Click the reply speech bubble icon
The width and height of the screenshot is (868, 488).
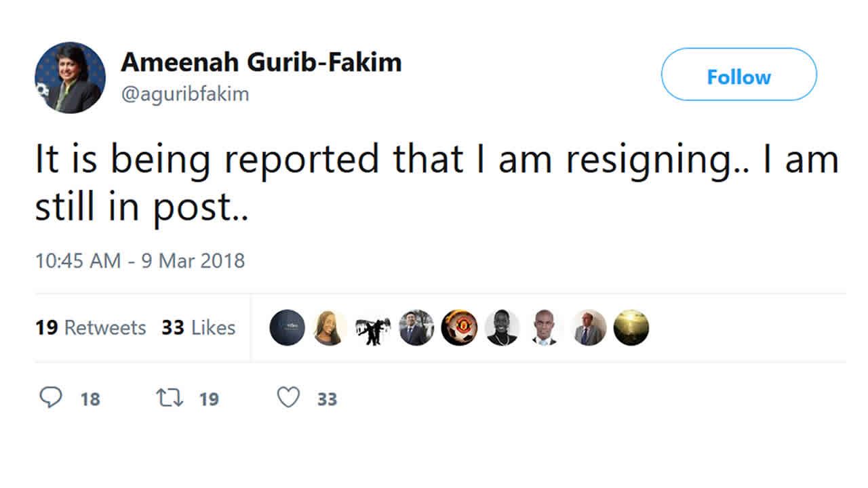point(50,398)
